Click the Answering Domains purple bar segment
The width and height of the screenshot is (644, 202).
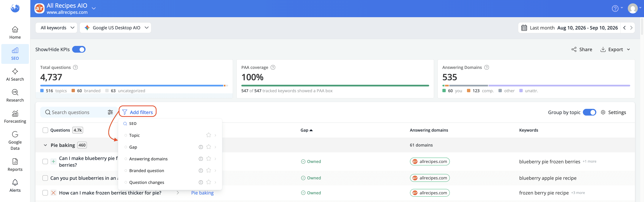tap(559, 86)
